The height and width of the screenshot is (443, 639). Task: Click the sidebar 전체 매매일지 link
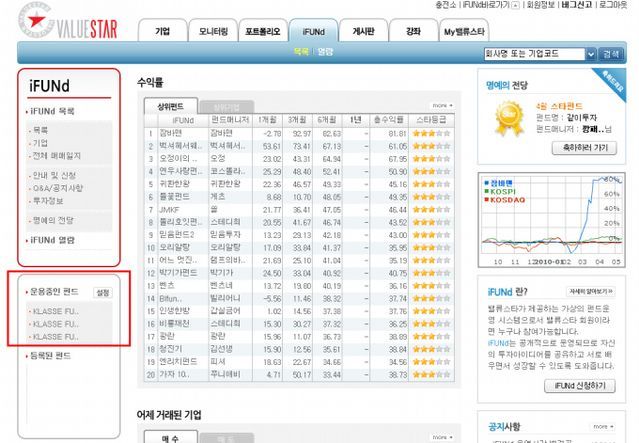click(x=57, y=156)
